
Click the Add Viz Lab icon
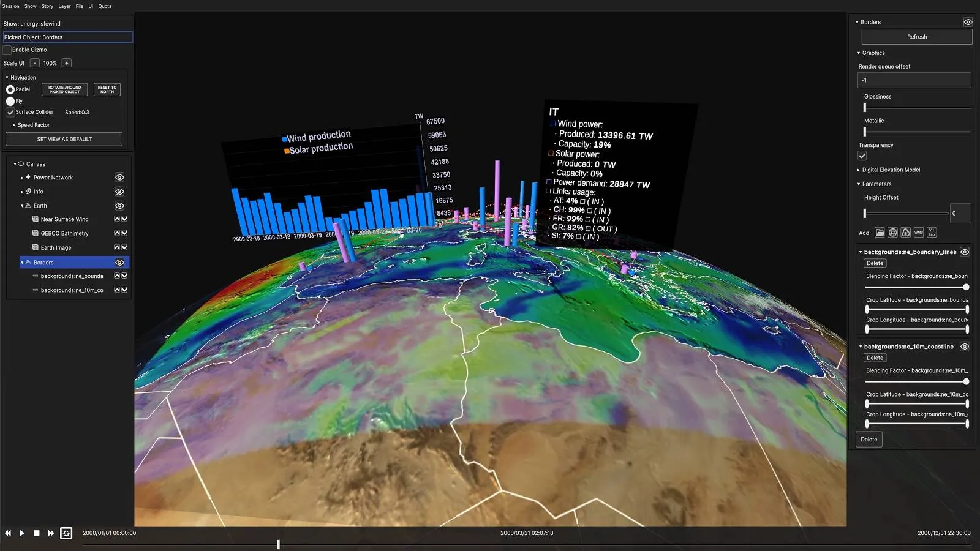tap(931, 233)
